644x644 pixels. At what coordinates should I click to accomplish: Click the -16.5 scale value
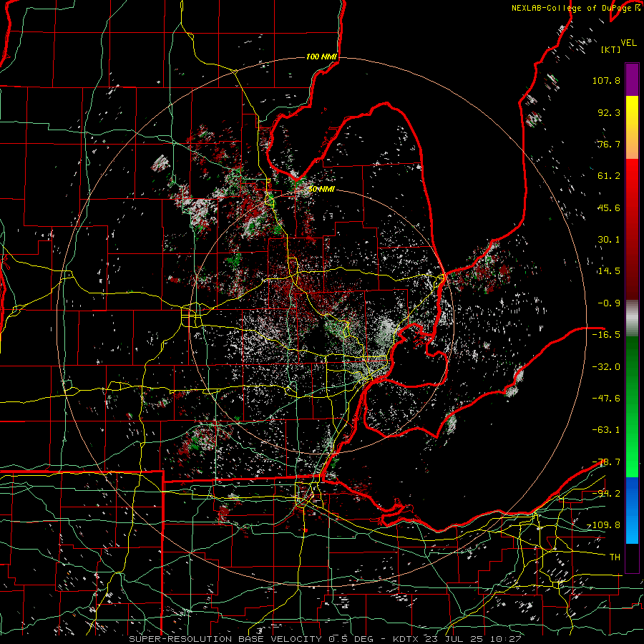tap(606, 335)
